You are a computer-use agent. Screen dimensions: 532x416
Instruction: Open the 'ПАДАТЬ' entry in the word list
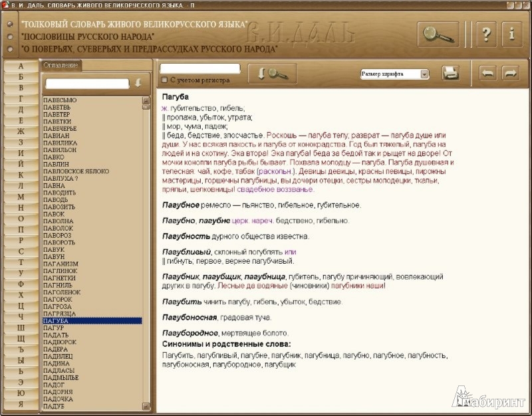tap(54, 335)
